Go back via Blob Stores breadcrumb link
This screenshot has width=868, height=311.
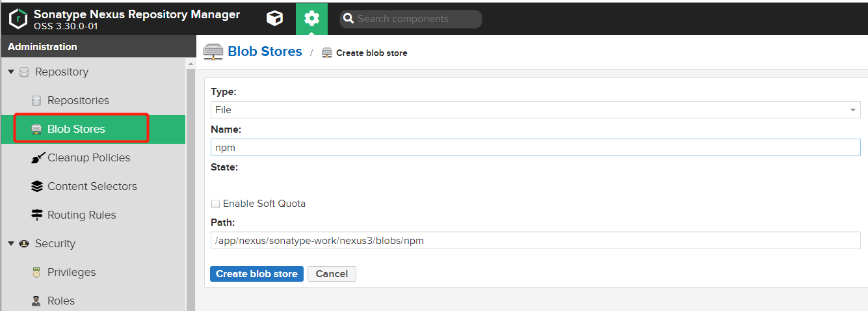(265, 51)
